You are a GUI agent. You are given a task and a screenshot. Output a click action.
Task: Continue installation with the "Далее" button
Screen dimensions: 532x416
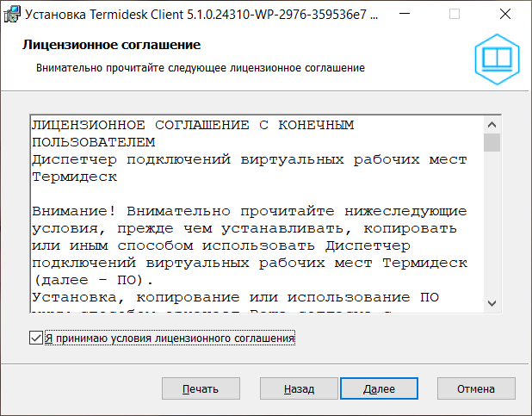coord(379,388)
